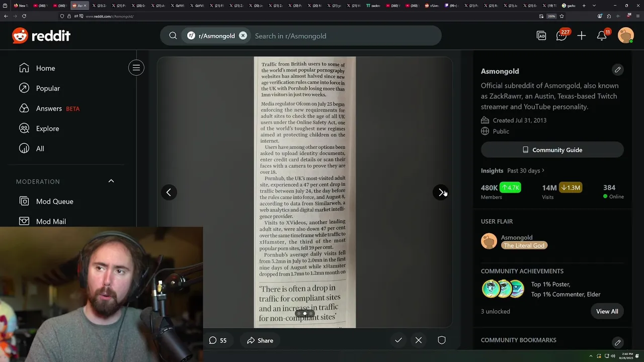Click the newspaper article image
This screenshot has height=362, width=644.
(305, 192)
